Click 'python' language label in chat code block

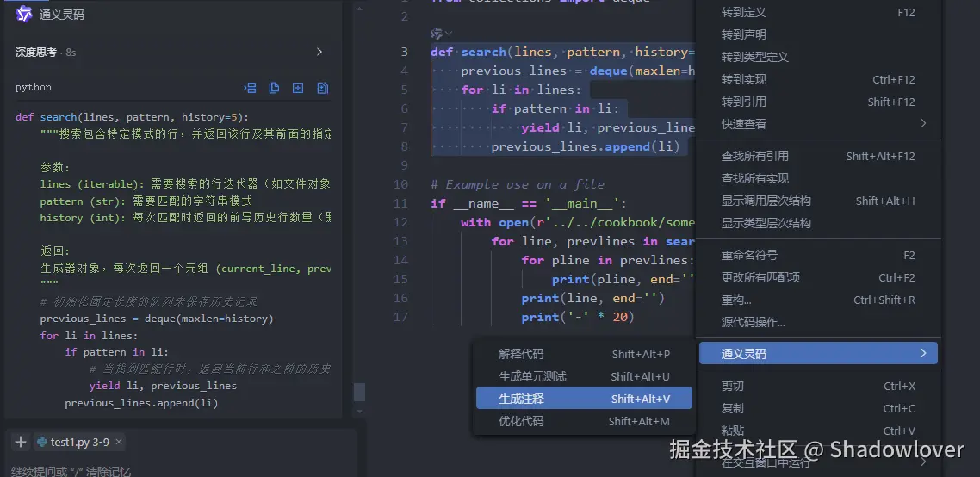34,88
